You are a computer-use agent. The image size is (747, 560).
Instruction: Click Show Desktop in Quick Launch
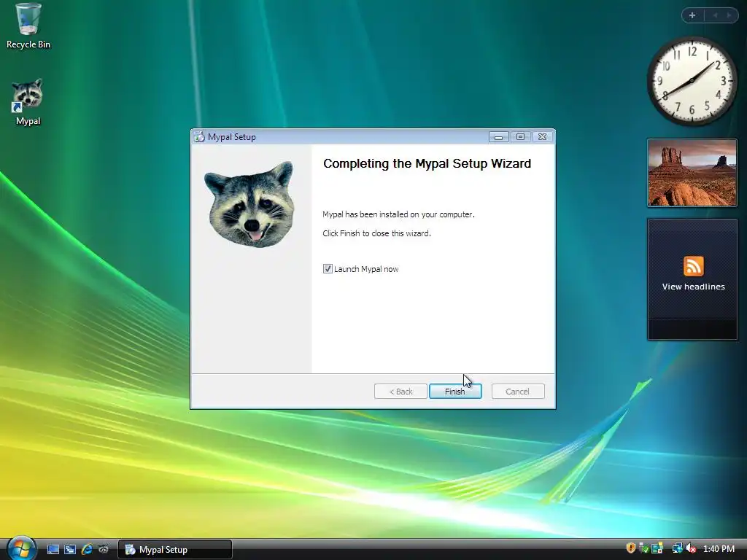[x=53, y=550]
